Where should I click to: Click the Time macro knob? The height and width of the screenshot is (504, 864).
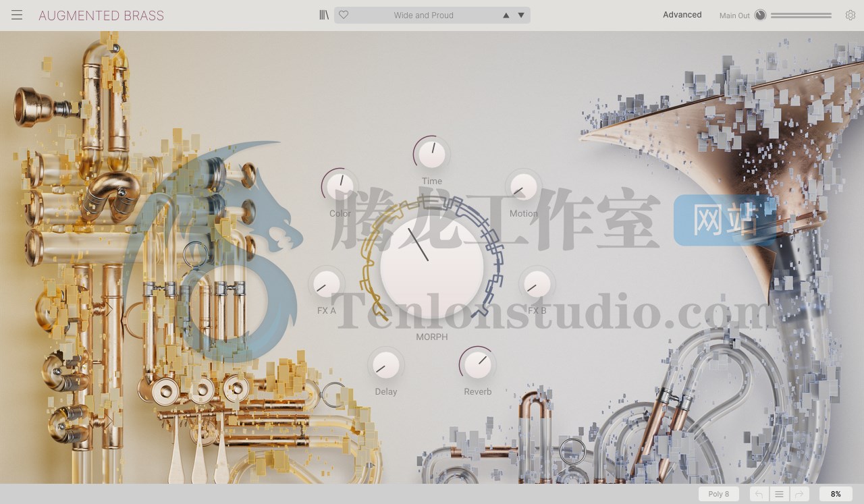tap(432, 155)
